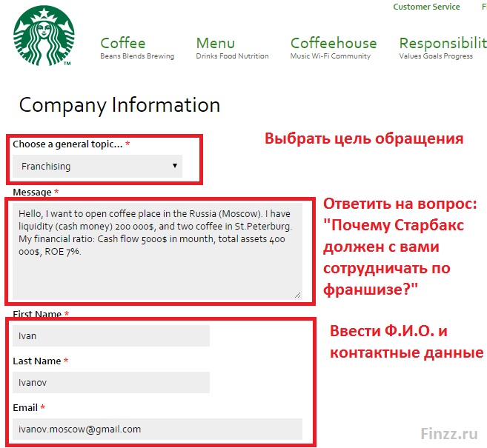487x448 pixels.
Task: Click 'Values Goals Progress' subtitle under Responsibility
Action: point(436,56)
